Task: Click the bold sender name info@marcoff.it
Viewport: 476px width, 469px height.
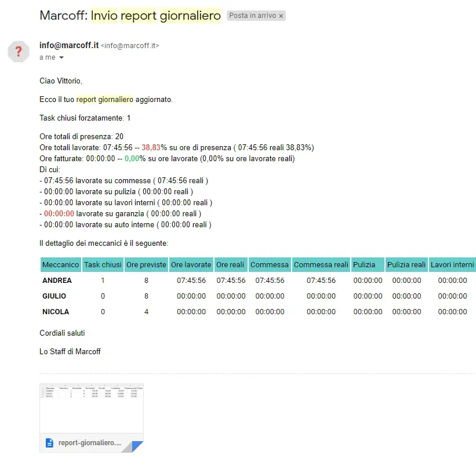Action: click(x=68, y=45)
